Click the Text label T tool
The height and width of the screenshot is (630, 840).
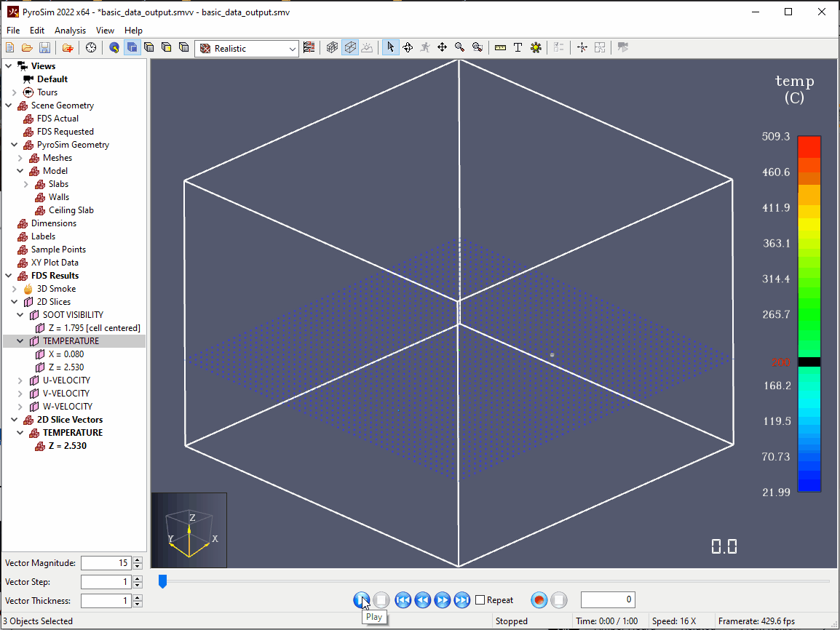pyautogui.click(x=518, y=47)
